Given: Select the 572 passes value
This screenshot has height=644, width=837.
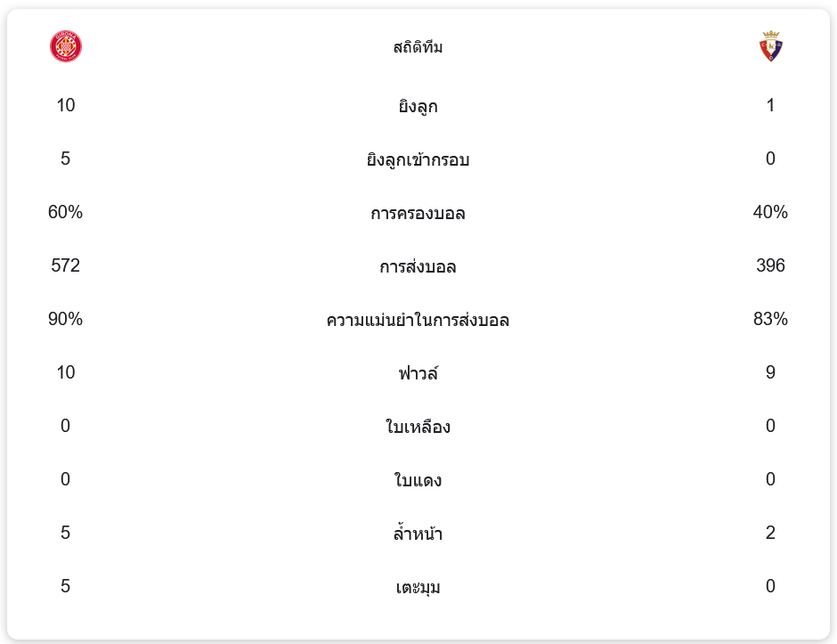Looking at the screenshot, I should pyautogui.click(x=66, y=265).
